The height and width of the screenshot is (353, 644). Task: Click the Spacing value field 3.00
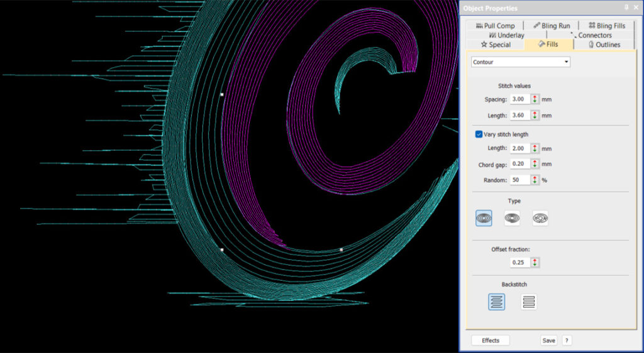coord(520,99)
